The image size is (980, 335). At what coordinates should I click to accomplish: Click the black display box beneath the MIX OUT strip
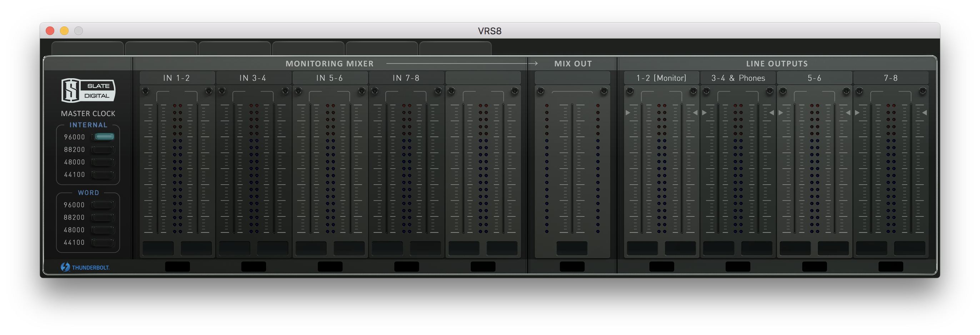(572, 266)
